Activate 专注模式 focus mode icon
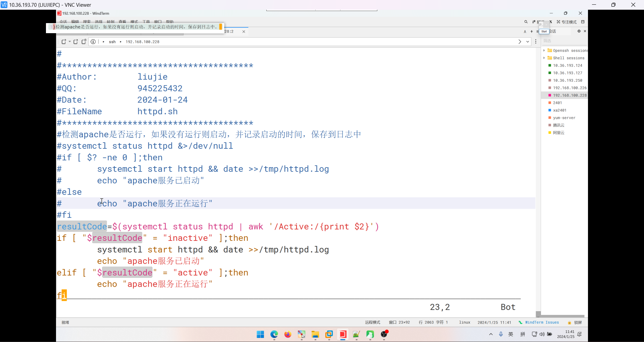This screenshot has width=644, height=342. (559, 22)
